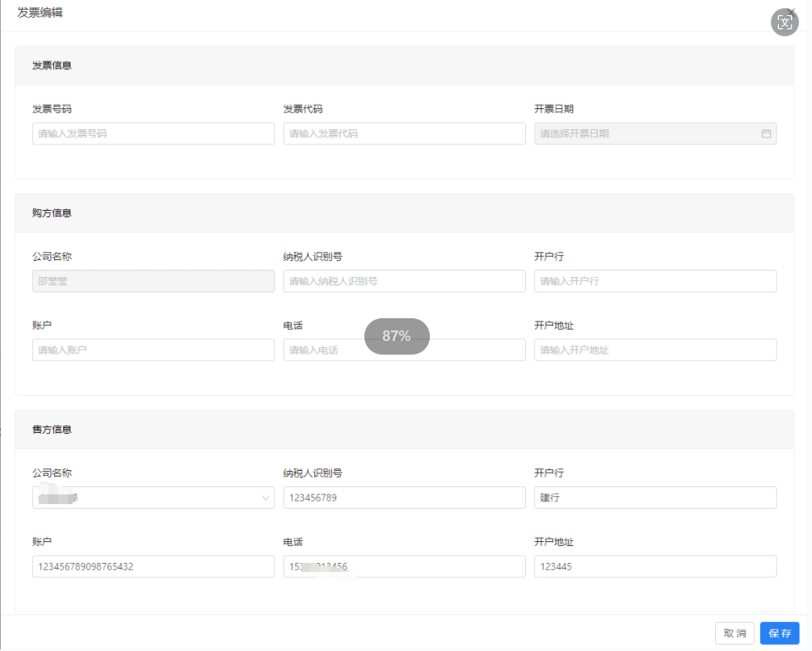Click seller 开户地址 field showing 123445

pos(654,566)
